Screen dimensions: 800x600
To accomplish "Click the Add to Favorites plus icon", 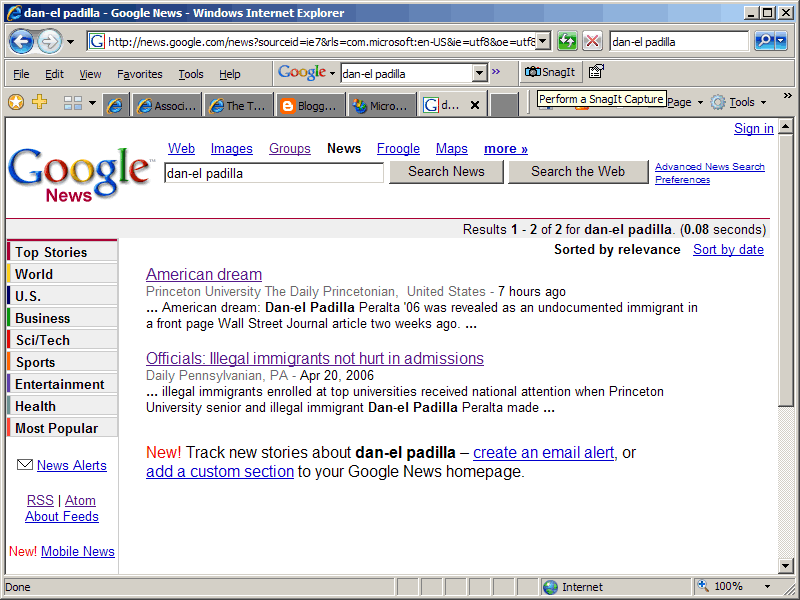I will [x=39, y=102].
